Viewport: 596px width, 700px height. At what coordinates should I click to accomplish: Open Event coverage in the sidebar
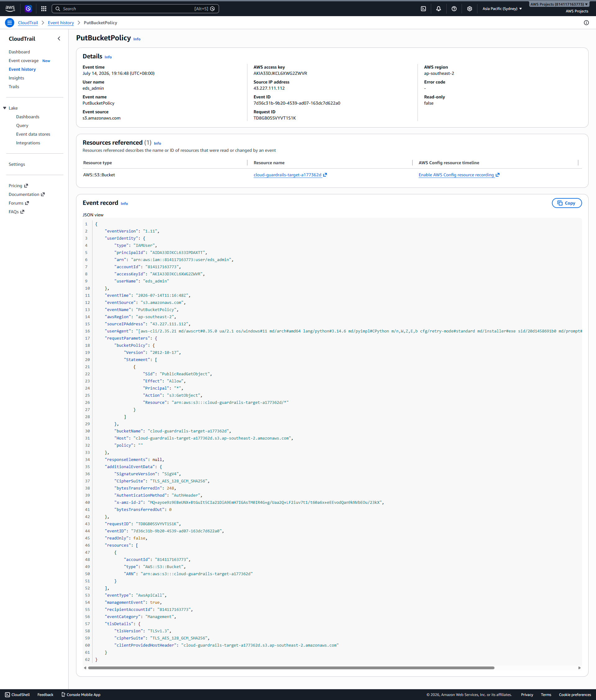(x=24, y=61)
